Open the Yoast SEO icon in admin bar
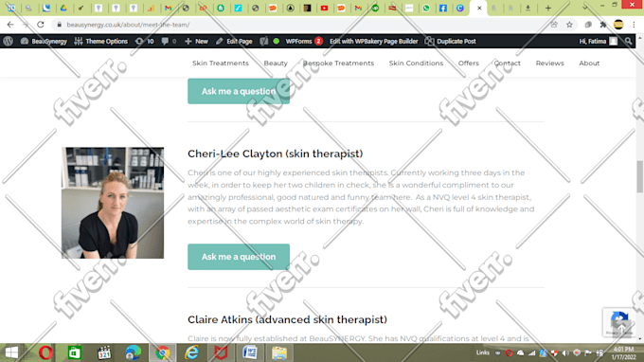Viewport: 644px width, 362px height. pyautogui.click(x=263, y=41)
